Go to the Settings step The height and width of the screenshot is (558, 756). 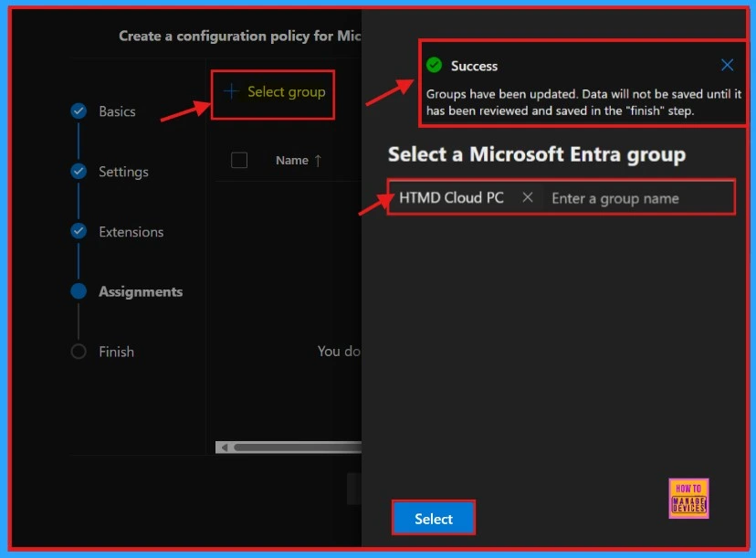click(x=123, y=172)
